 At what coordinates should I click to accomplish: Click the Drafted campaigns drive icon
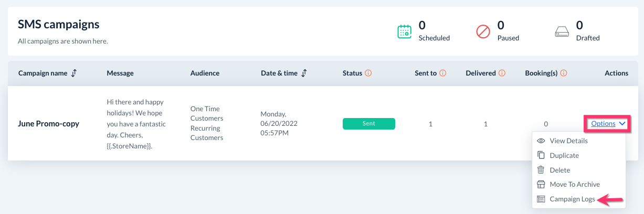click(x=562, y=31)
